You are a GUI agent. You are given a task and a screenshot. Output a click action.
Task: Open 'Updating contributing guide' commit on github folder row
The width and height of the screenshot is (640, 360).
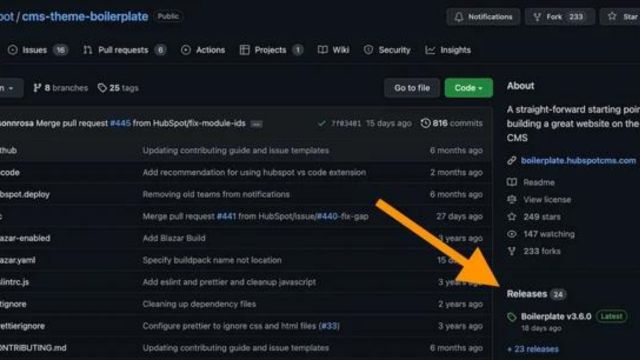[x=236, y=151]
